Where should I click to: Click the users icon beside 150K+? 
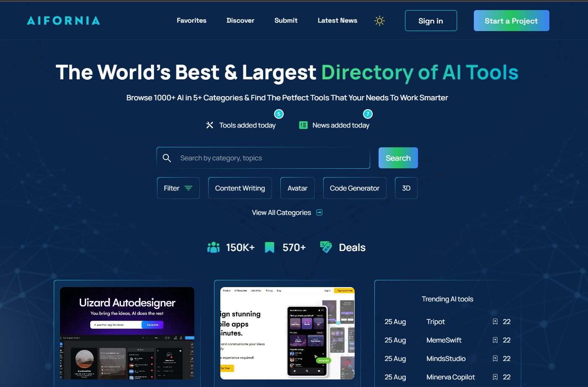(214, 247)
